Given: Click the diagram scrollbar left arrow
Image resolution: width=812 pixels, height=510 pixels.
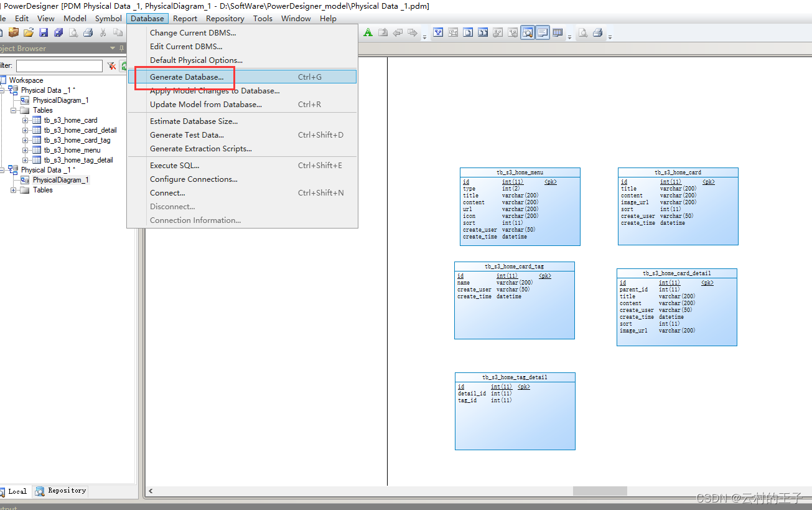Looking at the screenshot, I should pyautogui.click(x=151, y=491).
